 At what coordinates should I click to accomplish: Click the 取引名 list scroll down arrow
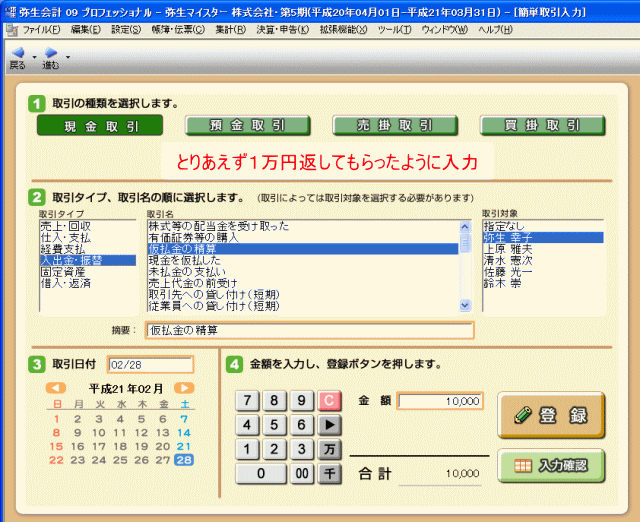465,305
